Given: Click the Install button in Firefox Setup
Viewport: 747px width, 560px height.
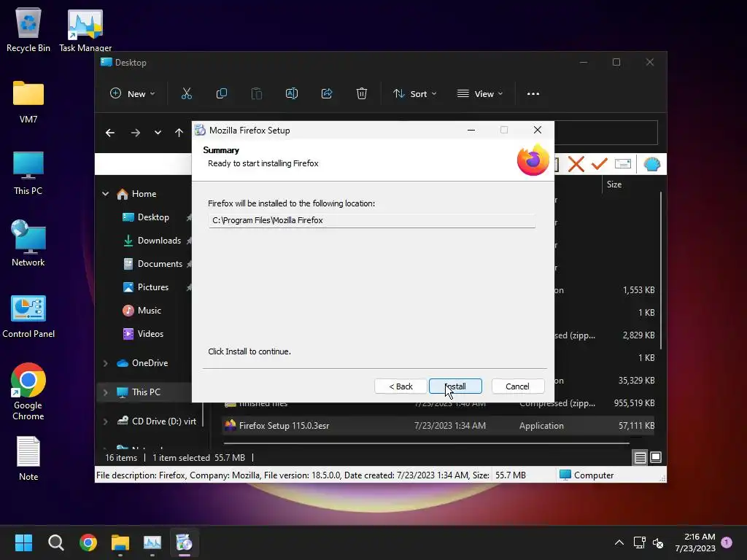Looking at the screenshot, I should click(x=455, y=386).
